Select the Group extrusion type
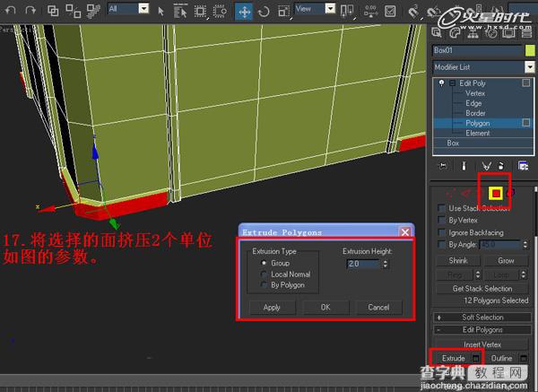This screenshot has width=538, height=392. (x=264, y=263)
